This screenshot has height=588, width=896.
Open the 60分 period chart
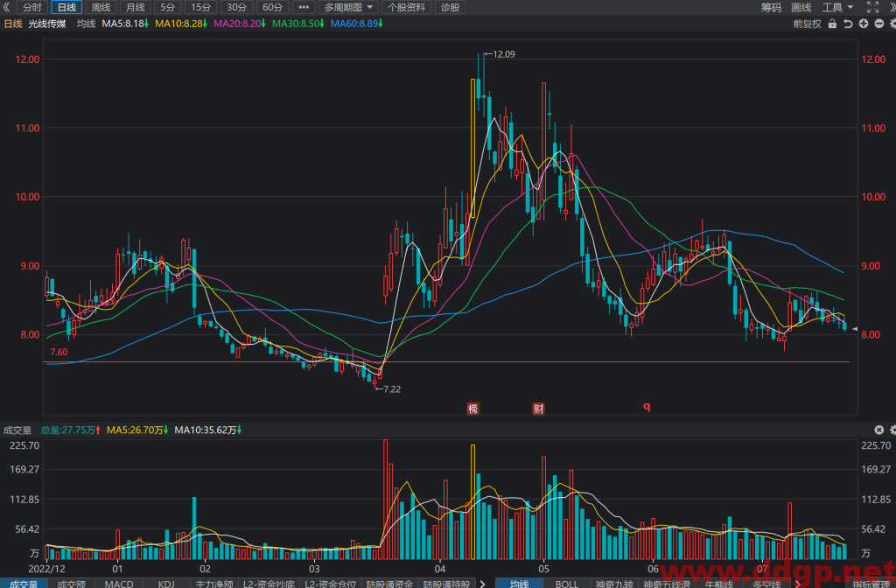coord(273,7)
